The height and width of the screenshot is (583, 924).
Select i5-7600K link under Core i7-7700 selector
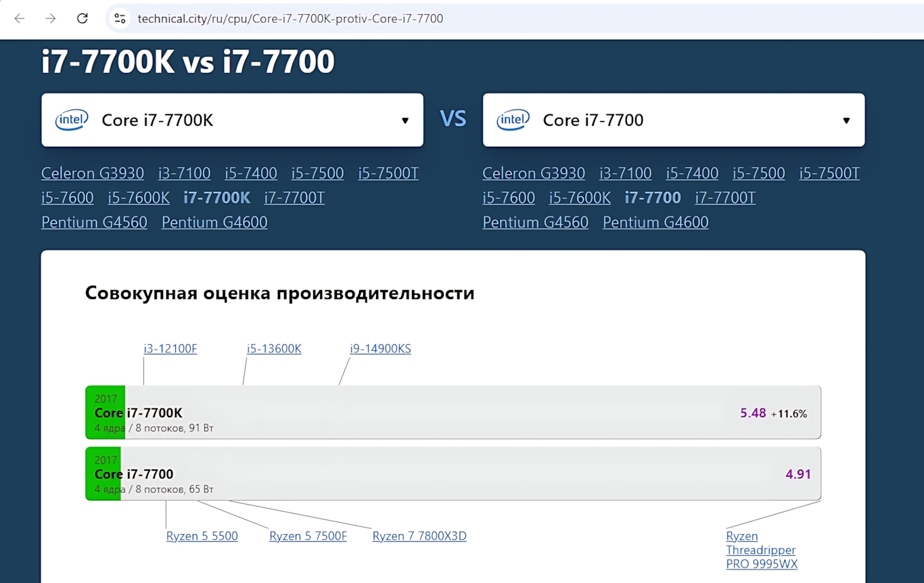580,197
